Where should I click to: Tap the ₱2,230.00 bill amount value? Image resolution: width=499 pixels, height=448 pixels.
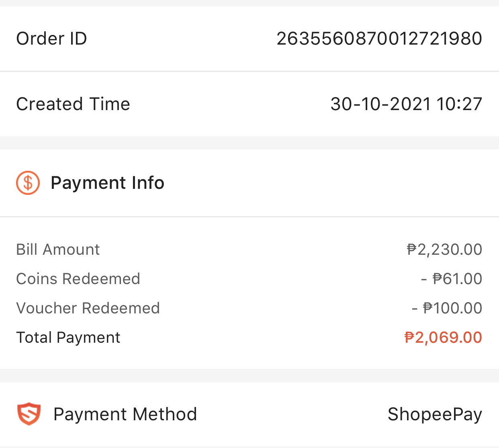[x=444, y=250]
